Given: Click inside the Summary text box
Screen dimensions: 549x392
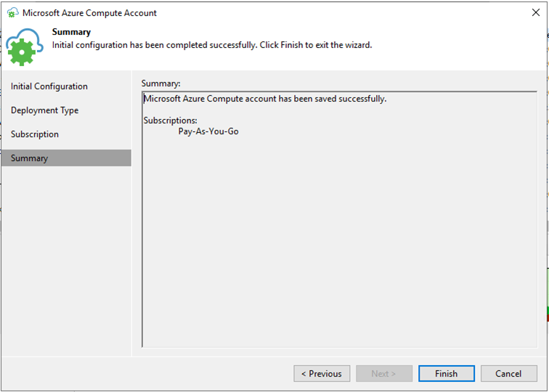Looking at the screenshot, I should tap(339, 219).
